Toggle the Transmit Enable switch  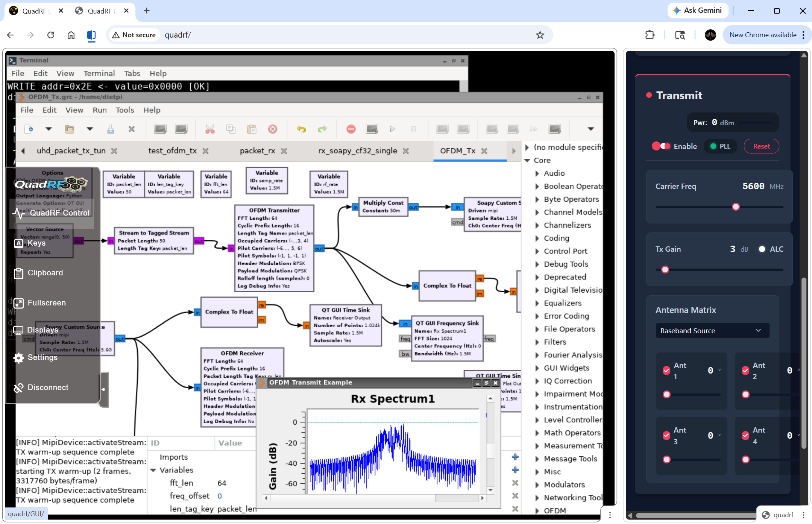[x=662, y=146]
